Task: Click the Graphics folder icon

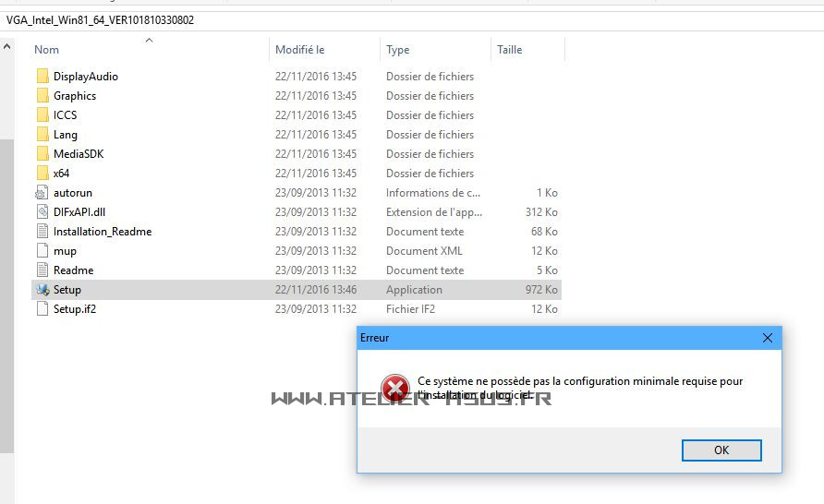Action: (x=42, y=96)
